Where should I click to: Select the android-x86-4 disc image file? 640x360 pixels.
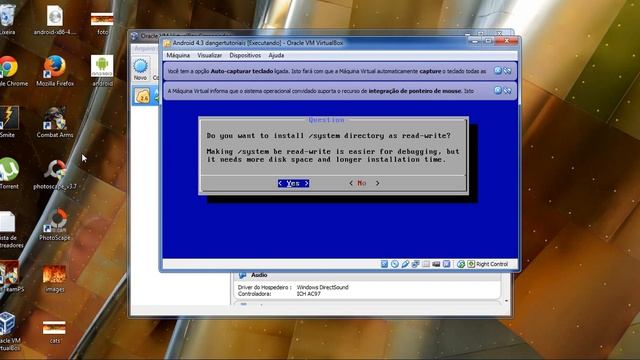(x=55, y=20)
